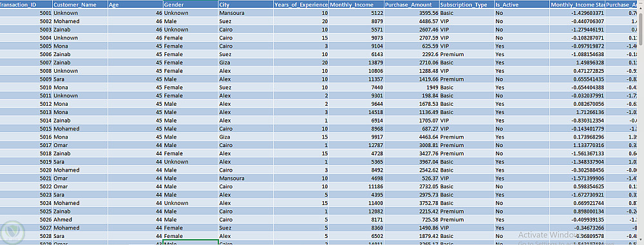The image size is (644, 245).
Task: Select customer name Ahmed in row 5026
Action: (x=80, y=219)
